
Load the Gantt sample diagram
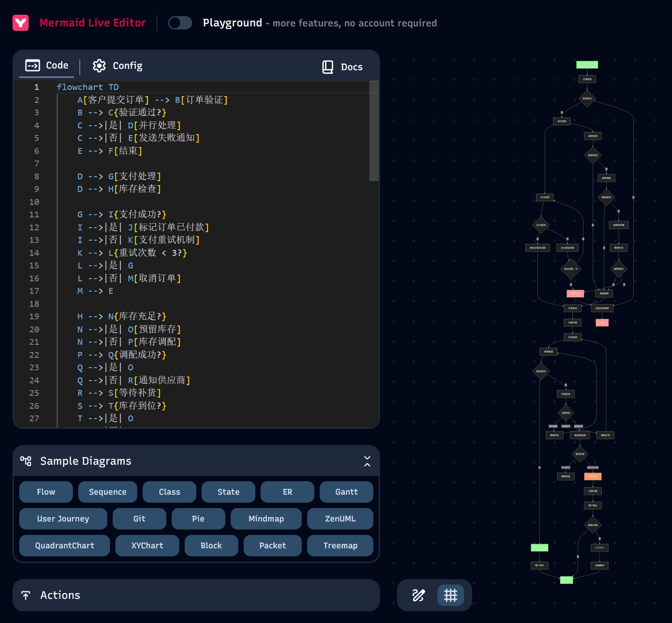tap(346, 492)
